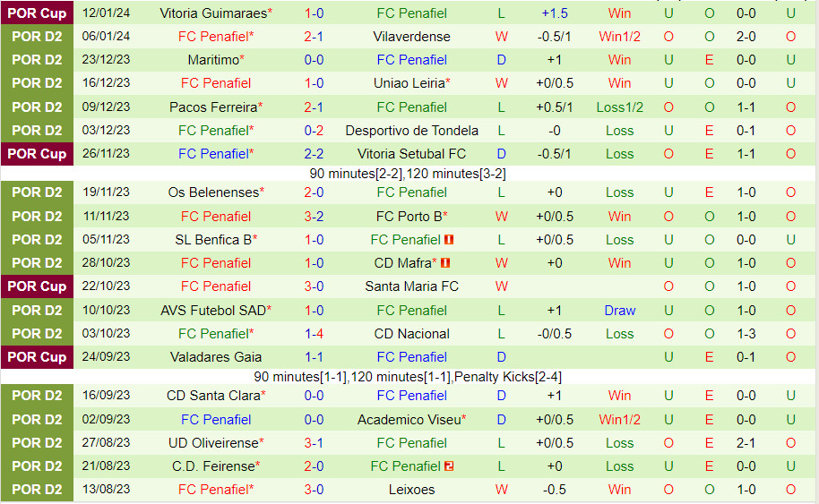
Task: Open Pacos Ferreira team page
Action: pos(212,107)
